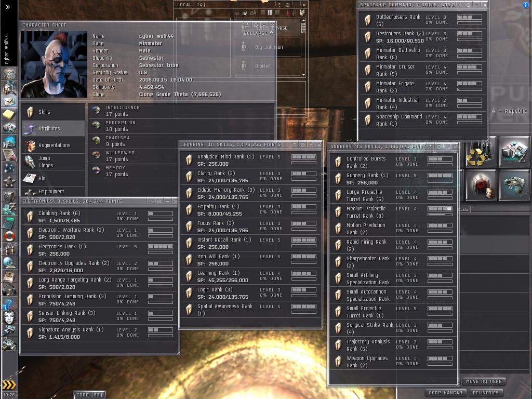Open the Bounty Office target service icon
This screenshot has width=532, height=399.
click(481, 186)
